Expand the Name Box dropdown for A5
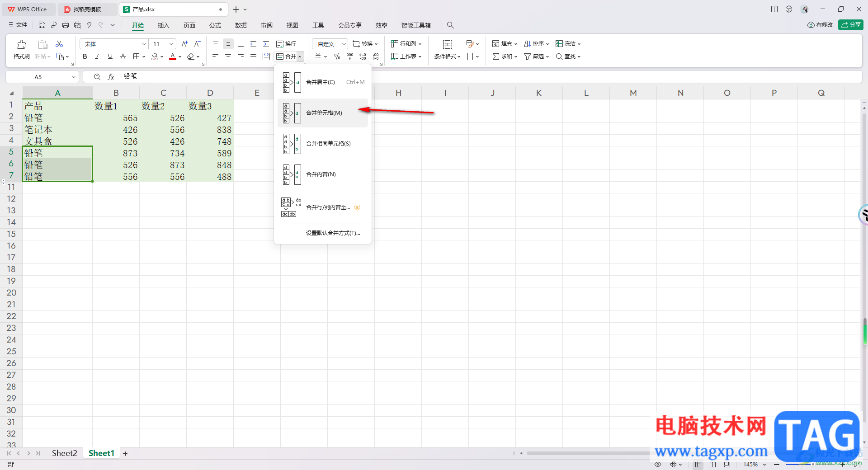The width and height of the screenshot is (868, 470). 73,77
